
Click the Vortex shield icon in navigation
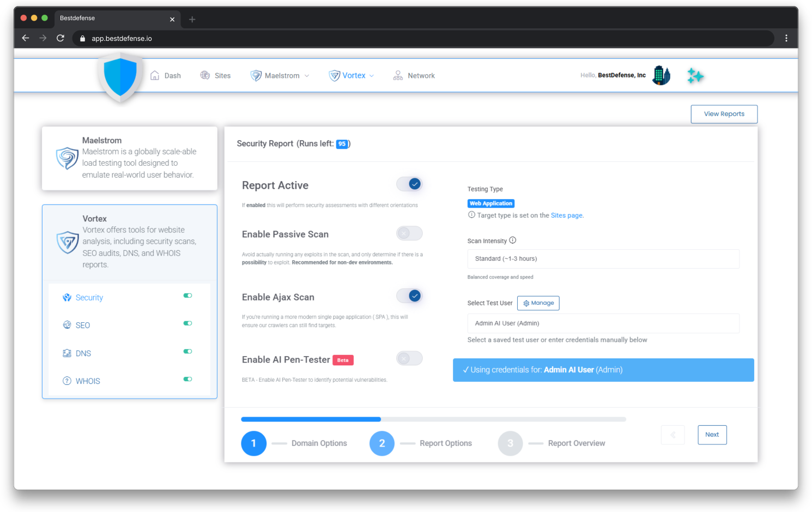point(334,75)
